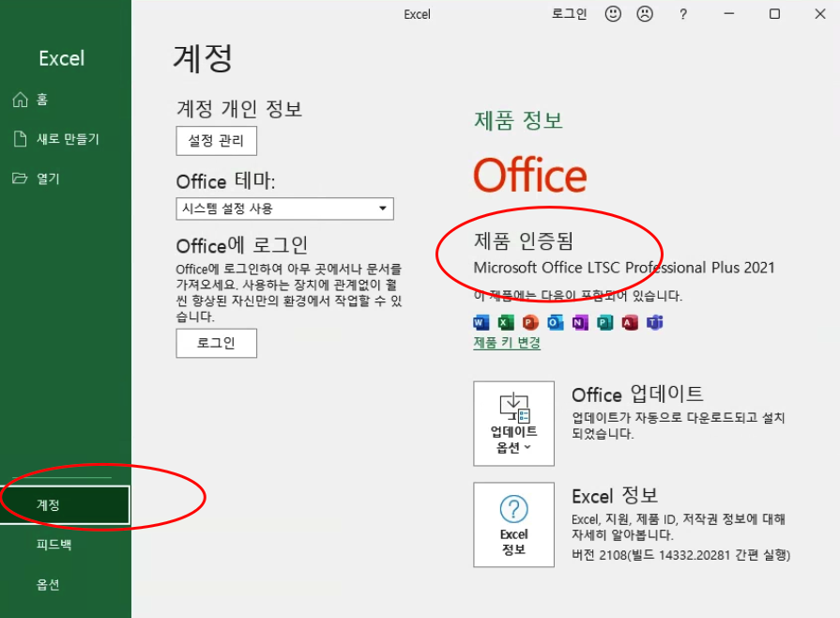
Task: Send a frown with sad face icon
Action: [x=645, y=13]
